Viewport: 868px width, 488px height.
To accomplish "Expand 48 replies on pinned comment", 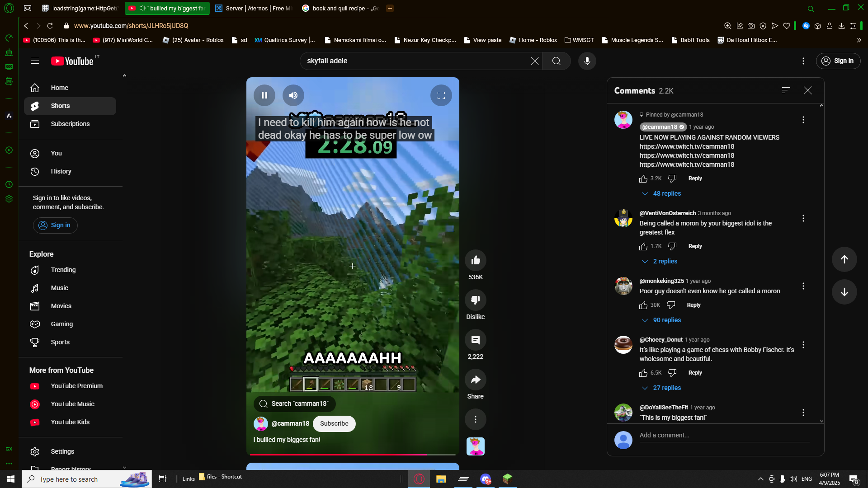I will [x=661, y=193].
